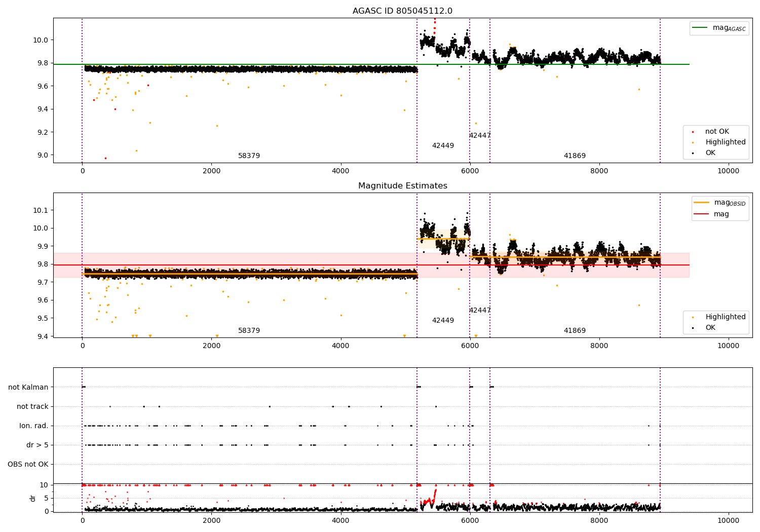Click the 'dr' y-axis label at bottom
The height and width of the screenshot is (532, 760).
(33, 498)
